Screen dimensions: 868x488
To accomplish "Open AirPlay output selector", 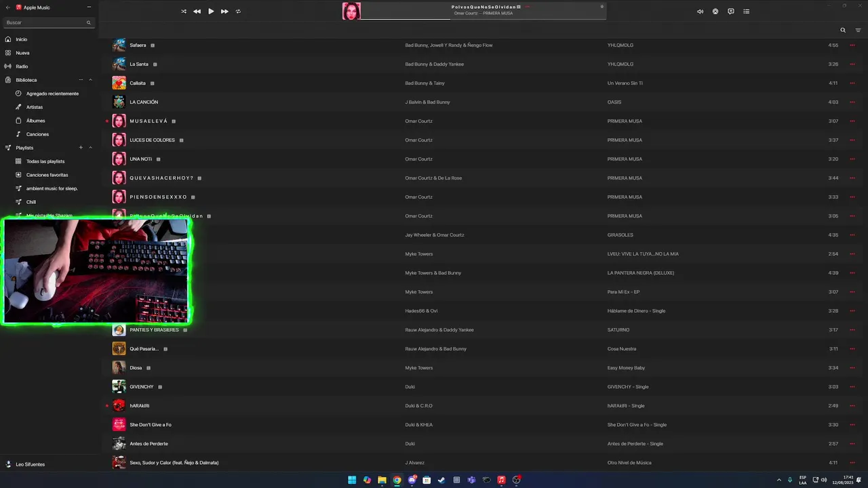I will pos(715,12).
